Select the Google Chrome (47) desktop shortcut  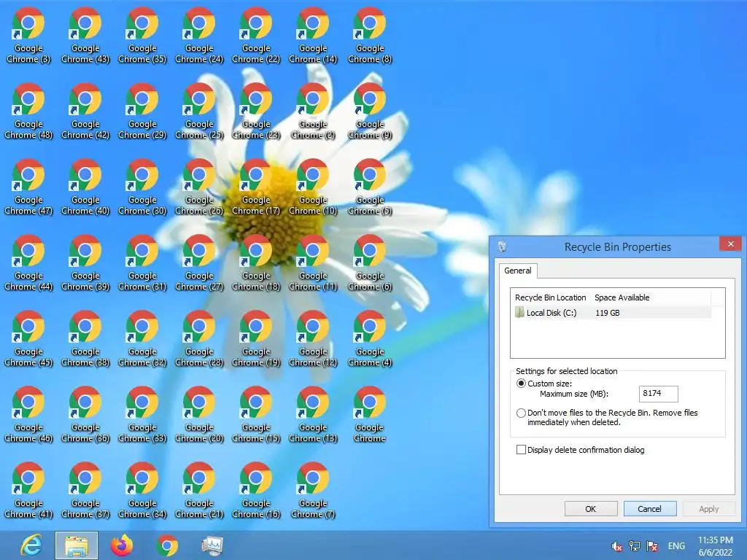(x=28, y=187)
